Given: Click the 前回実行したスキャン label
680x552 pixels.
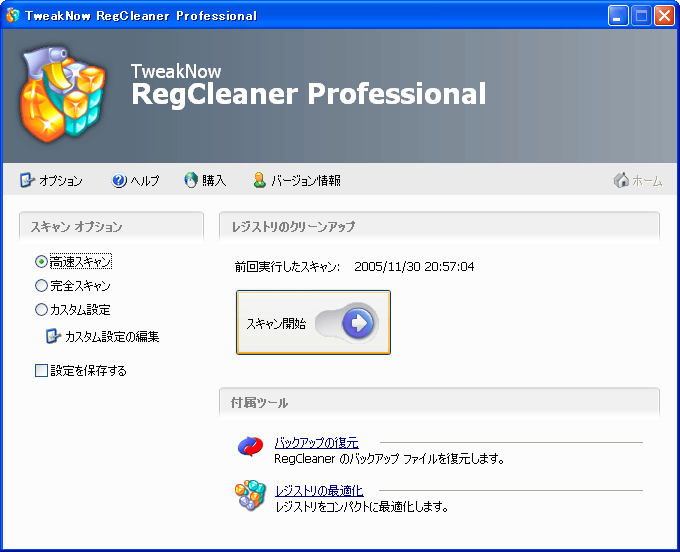Looking at the screenshot, I should click(x=288, y=267).
